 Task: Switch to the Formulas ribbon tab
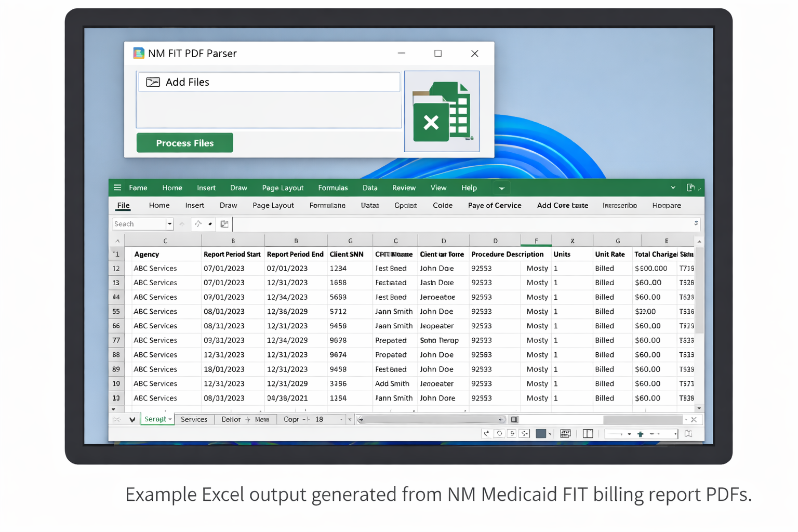point(333,188)
